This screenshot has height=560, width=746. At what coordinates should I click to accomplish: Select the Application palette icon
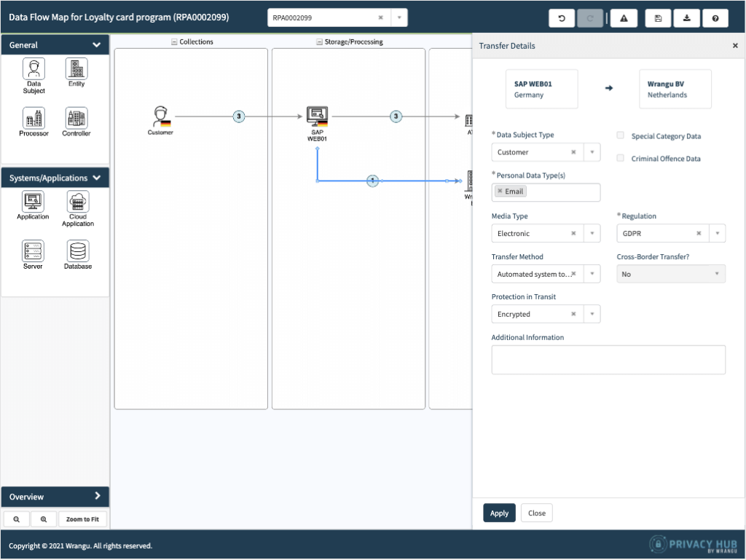click(33, 202)
